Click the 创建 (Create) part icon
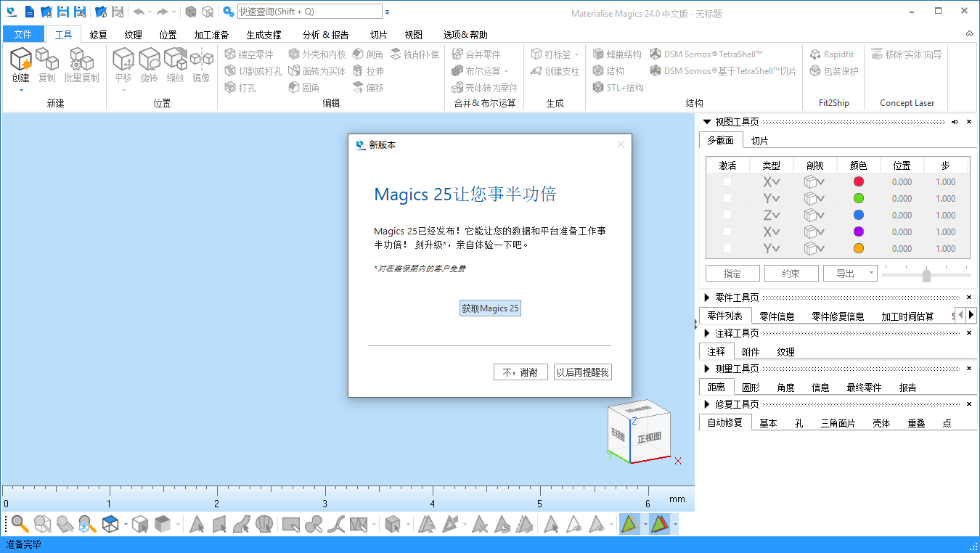The width and height of the screenshot is (980, 553). click(20, 60)
